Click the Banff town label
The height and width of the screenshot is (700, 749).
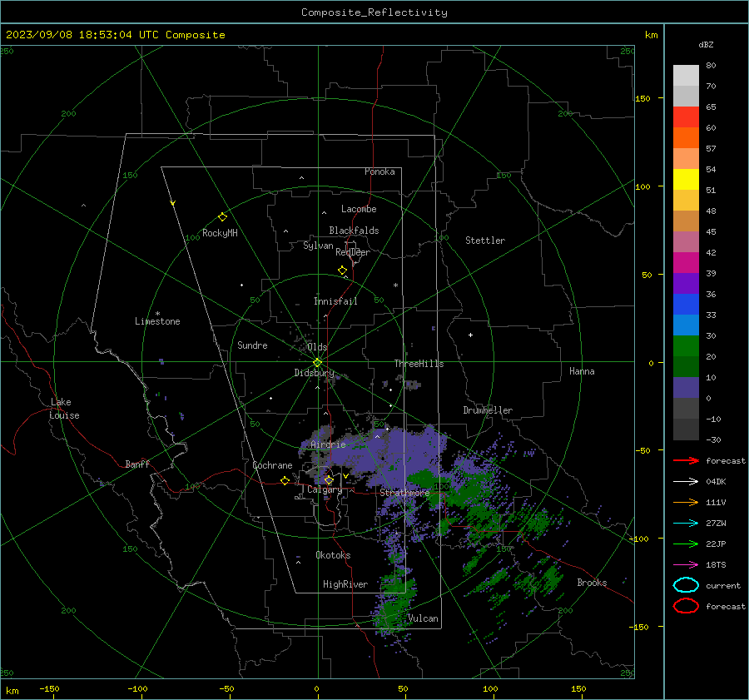tap(137, 464)
